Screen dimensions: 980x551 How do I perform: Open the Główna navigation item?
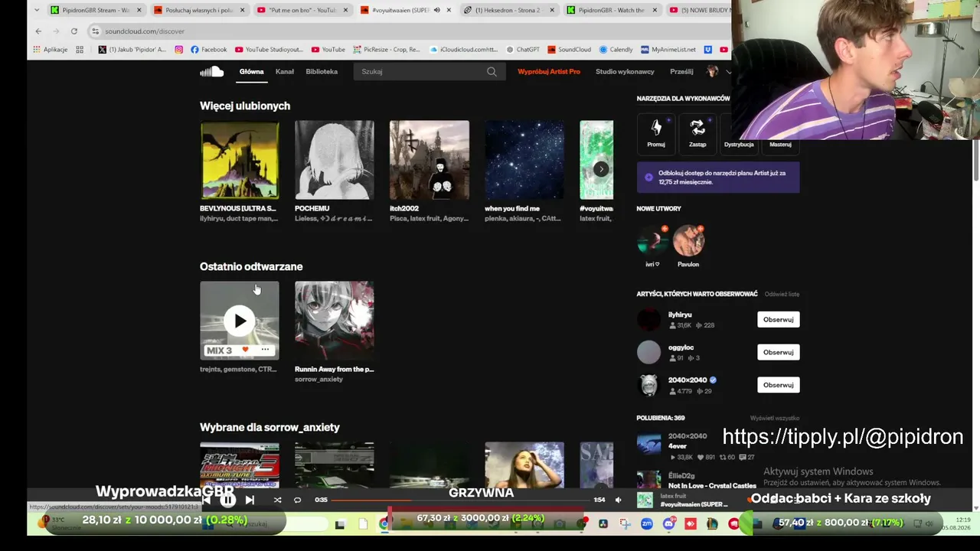pos(251,72)
